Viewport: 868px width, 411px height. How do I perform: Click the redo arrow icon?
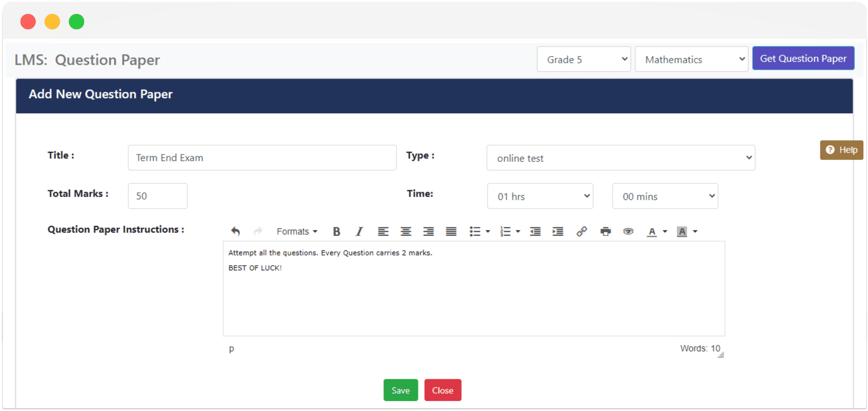point(256,231)
